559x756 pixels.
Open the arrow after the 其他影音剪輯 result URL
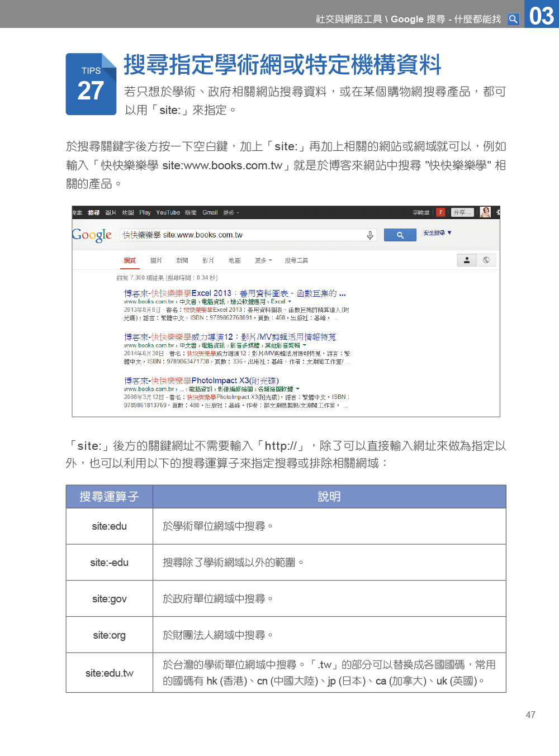(305, 345)
